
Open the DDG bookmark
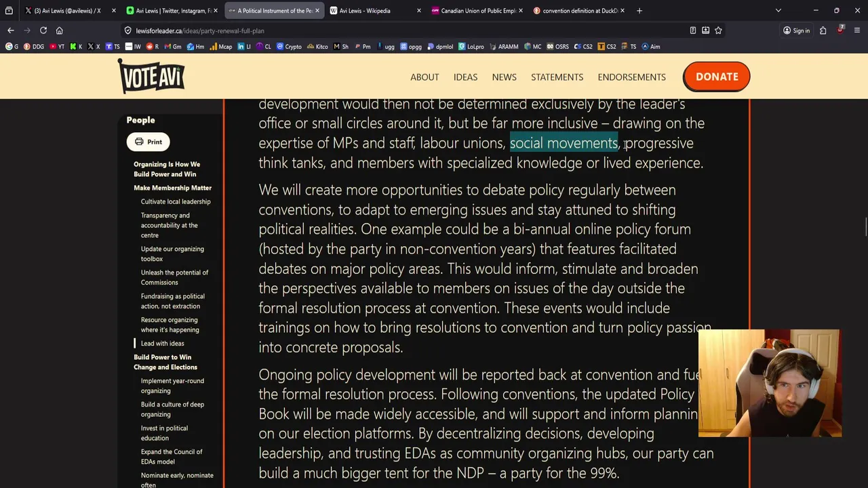(34, 47)
